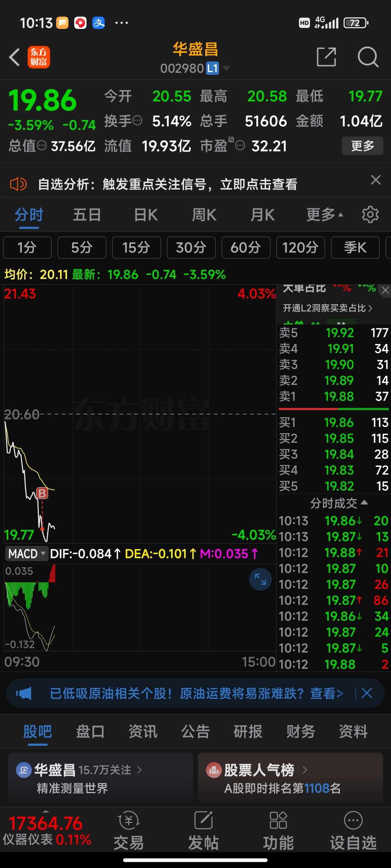The height and width of the screenshot is (868, 391).
Task: Switch to 周K chart tab
Action: [204, 215]
